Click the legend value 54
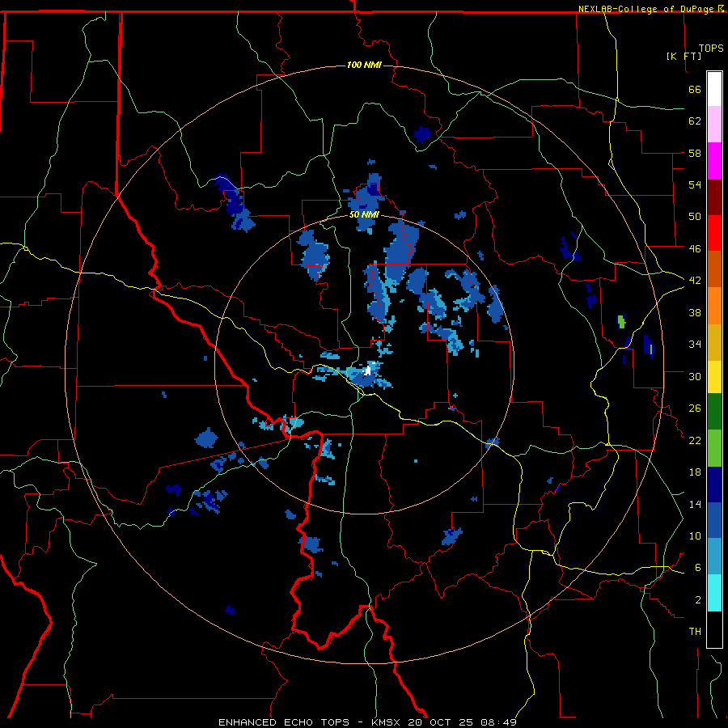This screenshot has width=728, height=728. tap(695, 184)
